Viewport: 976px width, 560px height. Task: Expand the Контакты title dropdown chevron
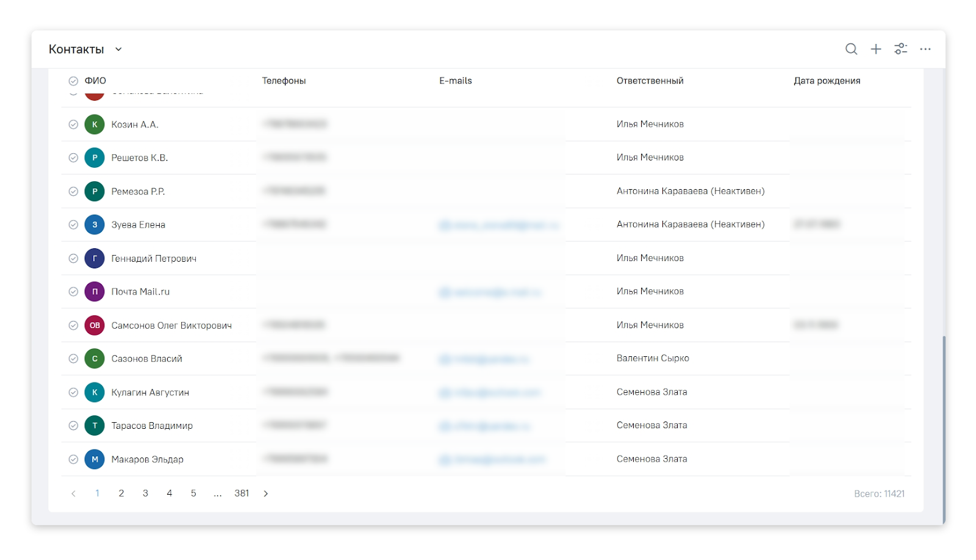tap(118, 49)
